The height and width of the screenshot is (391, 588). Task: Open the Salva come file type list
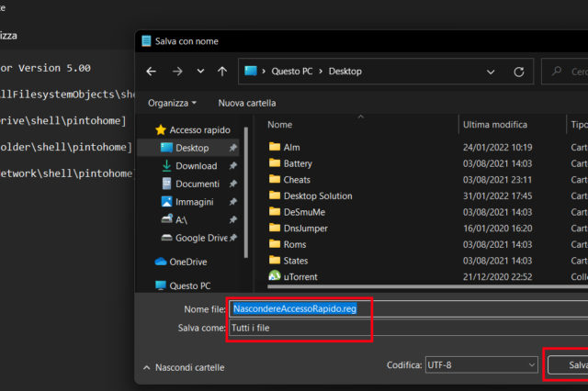(404, 328)
